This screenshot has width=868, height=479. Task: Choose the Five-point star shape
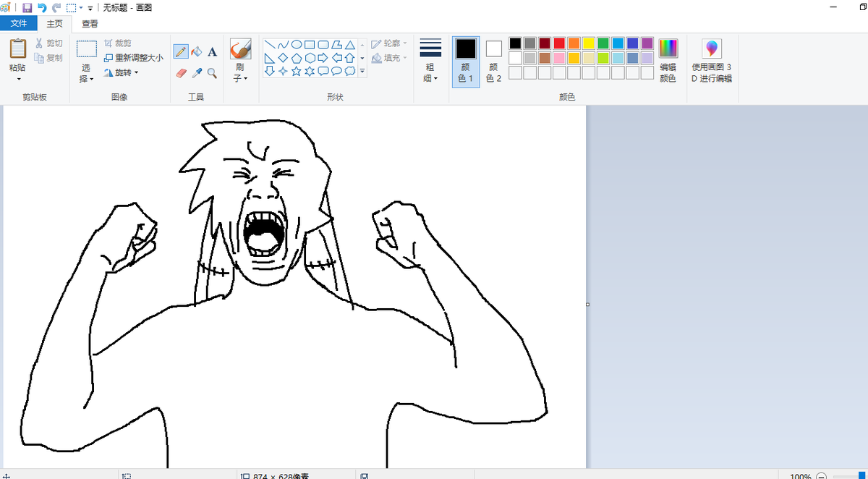297,71
